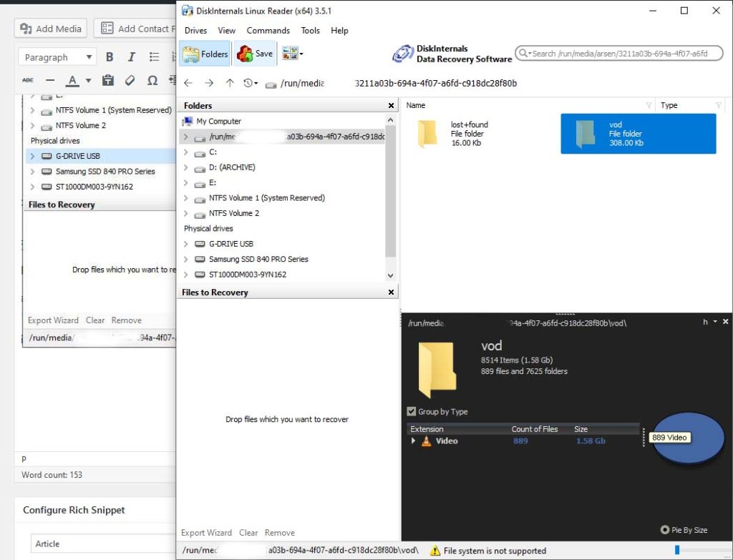Open the special character omega icon
This screenshot has height=560, width=733.
[152, 81]
